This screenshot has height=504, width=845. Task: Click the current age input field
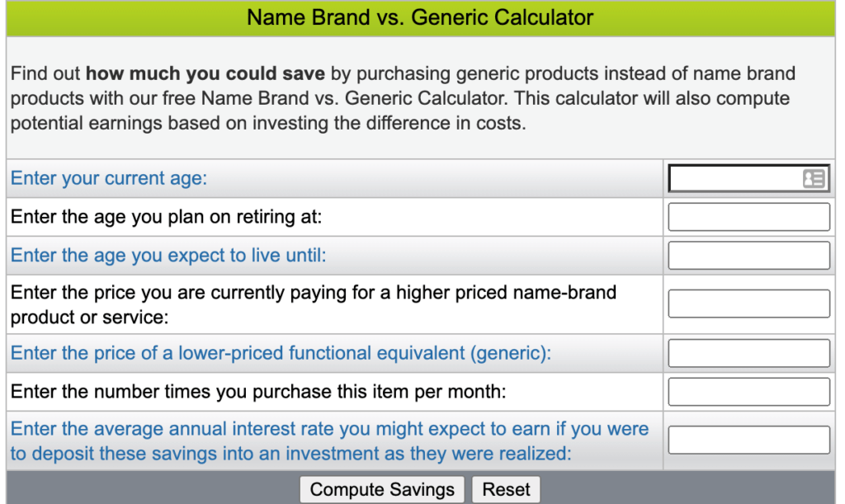[x=743, y=178]
